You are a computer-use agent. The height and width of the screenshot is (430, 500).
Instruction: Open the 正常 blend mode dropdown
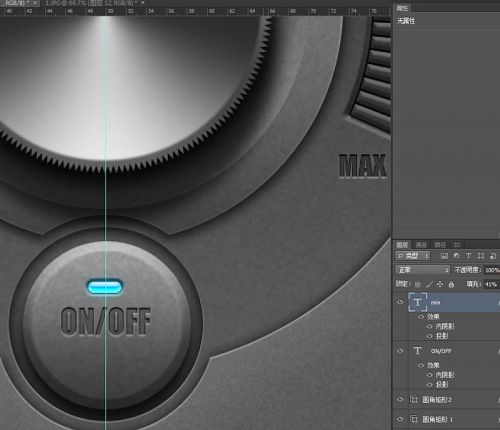click(422, 270)
